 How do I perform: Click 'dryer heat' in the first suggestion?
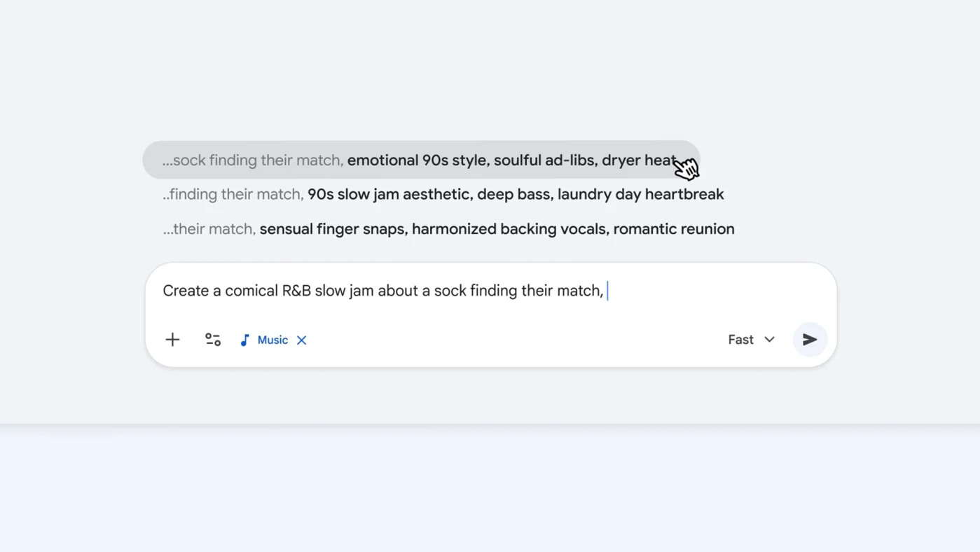pos(637,160)
